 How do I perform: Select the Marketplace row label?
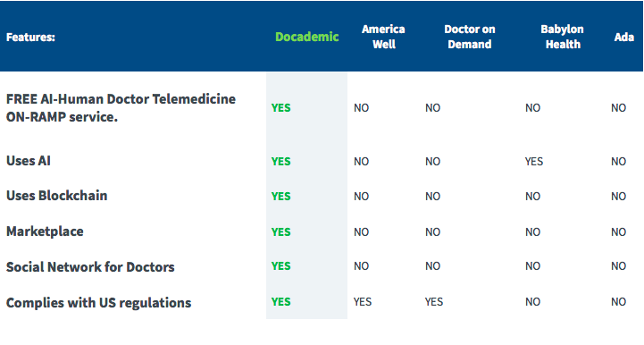point(45,231)
